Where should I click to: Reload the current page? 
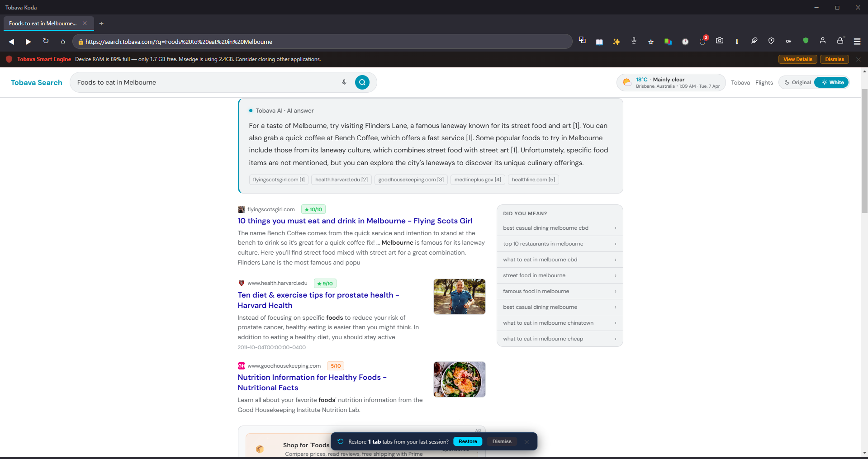(x=46, y=41)
